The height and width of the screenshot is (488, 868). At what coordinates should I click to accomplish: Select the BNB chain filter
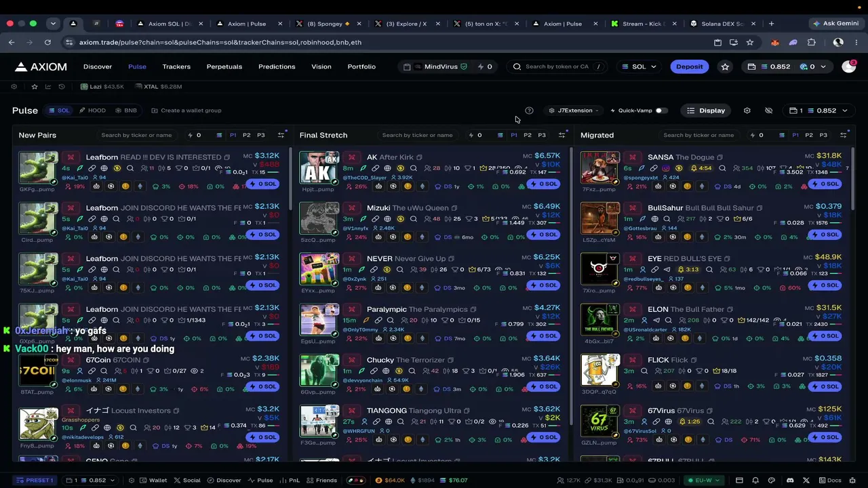point(126,110)
